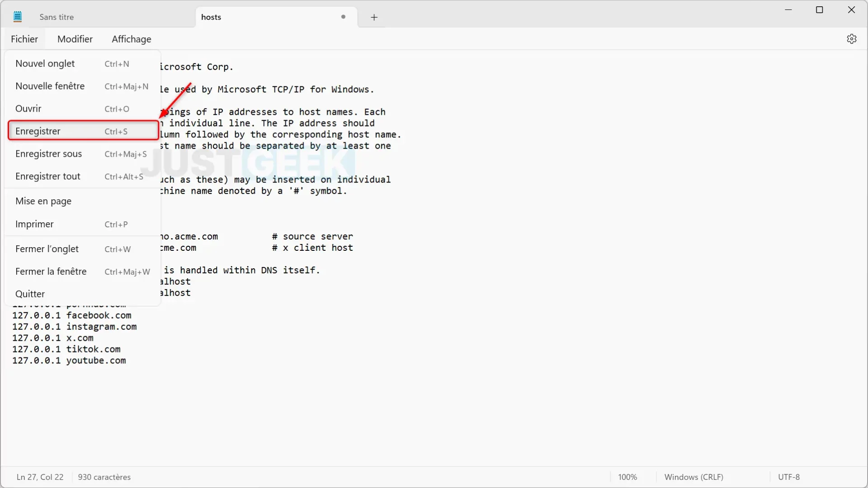Open the Fichier menu
The image size is (868, 488).
coord(24,39)
